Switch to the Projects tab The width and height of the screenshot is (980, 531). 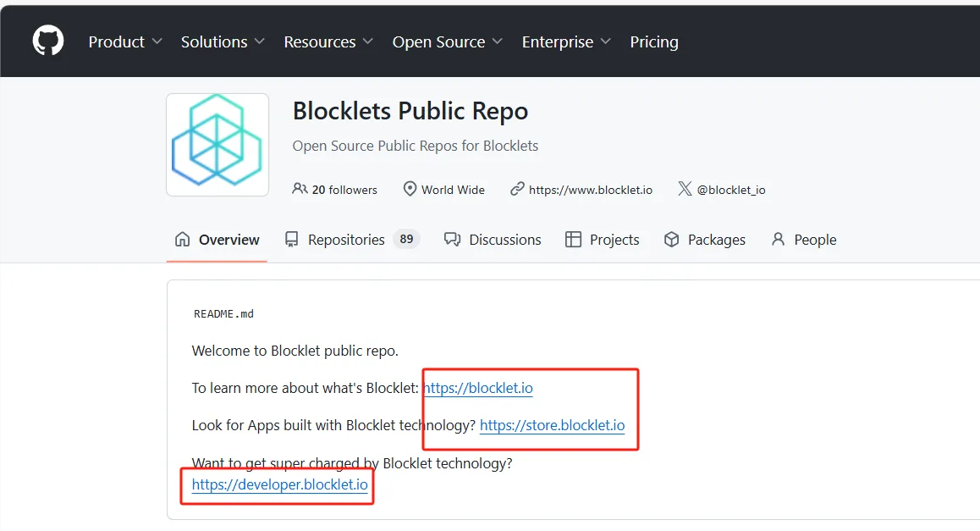tap(602, 240)
